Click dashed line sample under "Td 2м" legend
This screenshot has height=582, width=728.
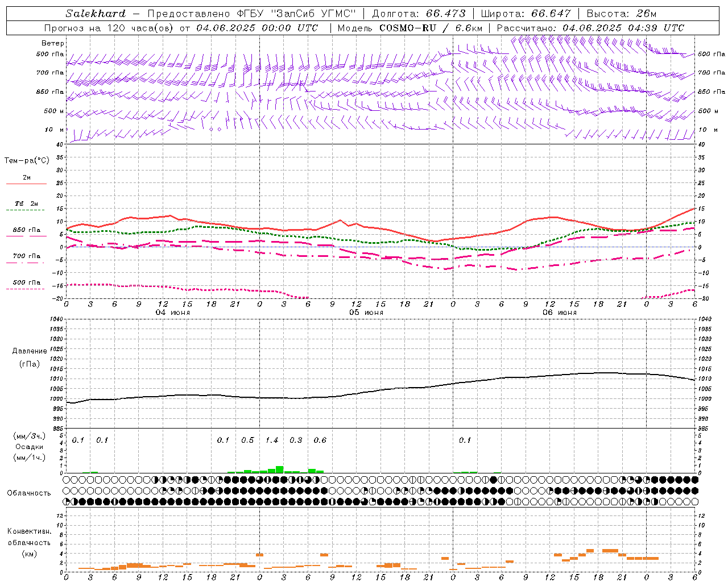[x=26, y=210]
